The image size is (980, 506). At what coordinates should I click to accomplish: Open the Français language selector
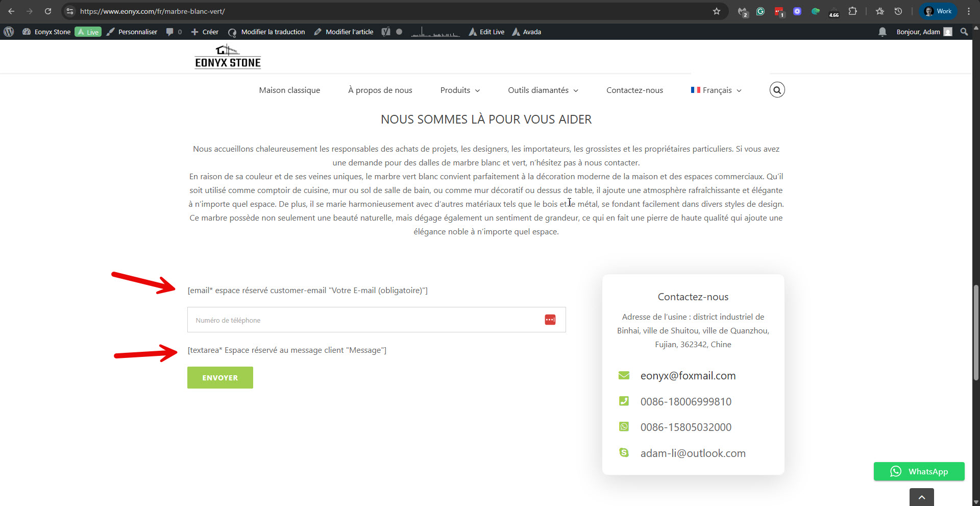pos(716,90)
